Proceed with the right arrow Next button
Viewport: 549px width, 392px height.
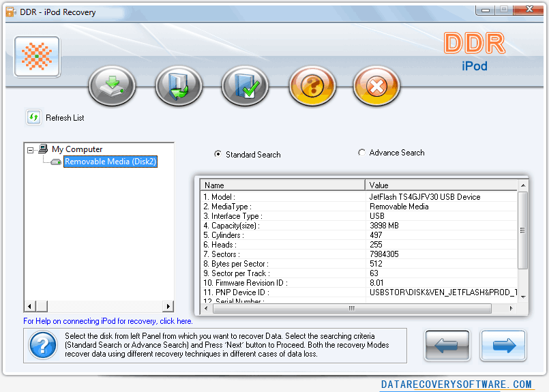503,345
